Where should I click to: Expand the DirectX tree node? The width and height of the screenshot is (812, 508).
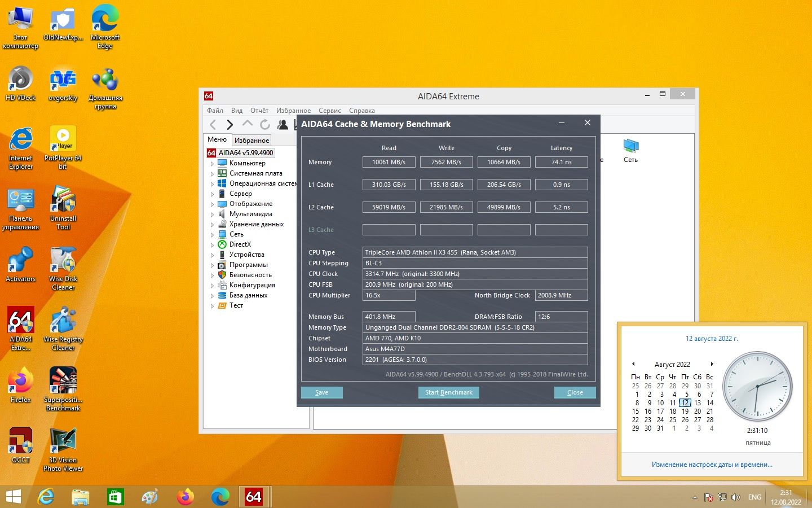point(213,245)
